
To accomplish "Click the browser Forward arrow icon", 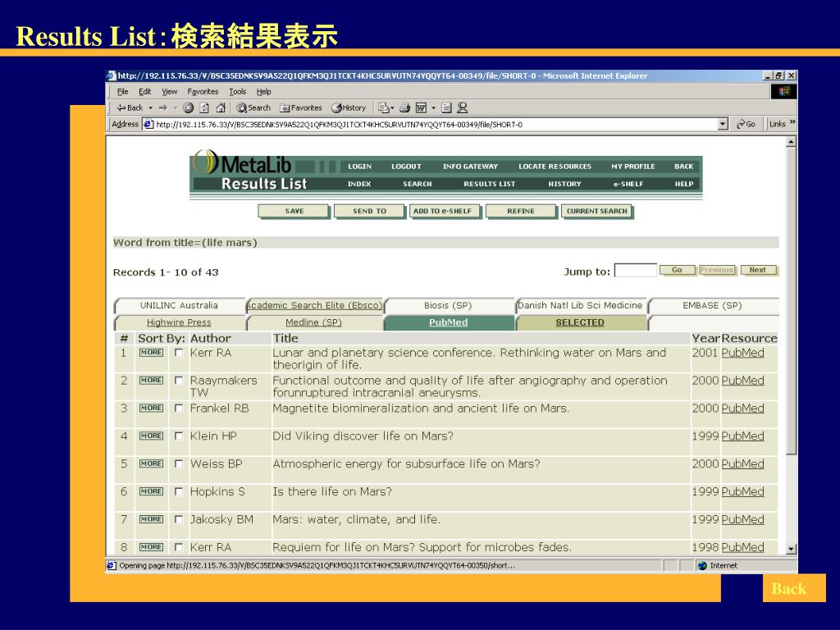I will pyautogui.click(x=163, y=107).
